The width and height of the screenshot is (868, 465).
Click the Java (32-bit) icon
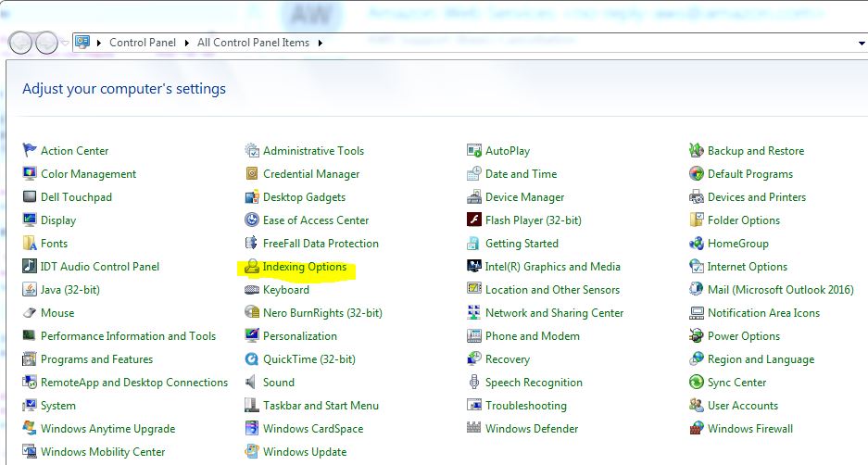[x=30, y=290]
